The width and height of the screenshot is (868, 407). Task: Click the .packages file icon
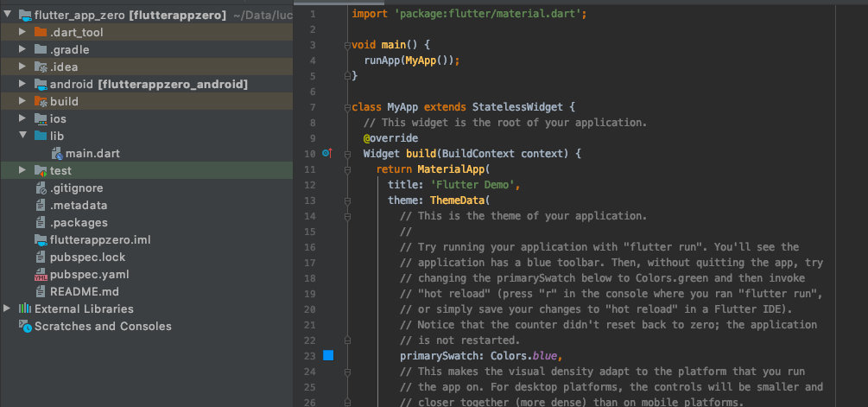40,223
